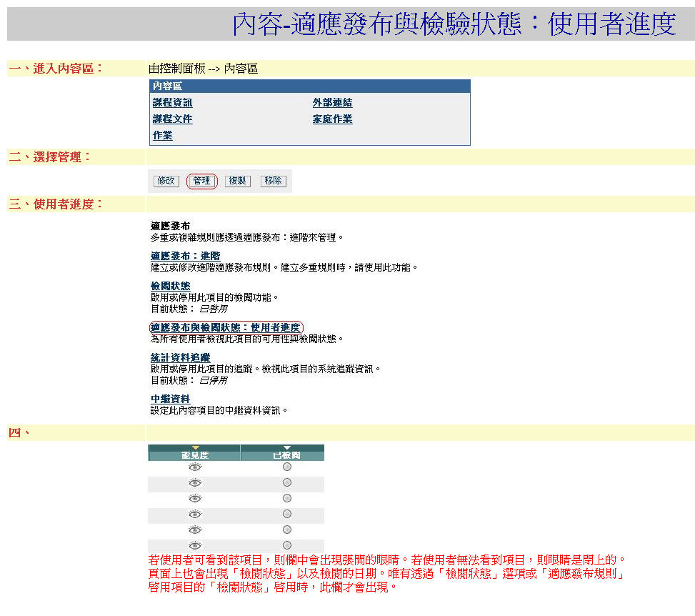Click the 管理 button
Viewport: 695px width, 616px height.
point(201,182)
